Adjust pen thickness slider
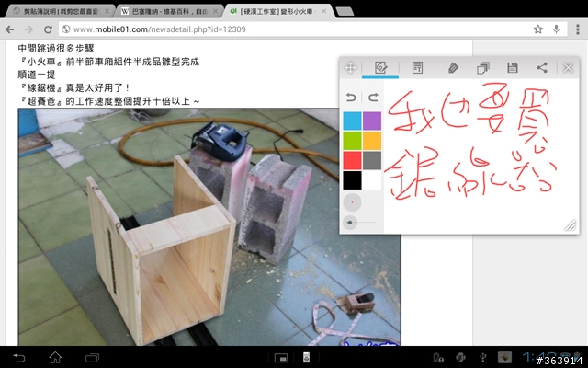588x368 pixels. coord(359,223)
